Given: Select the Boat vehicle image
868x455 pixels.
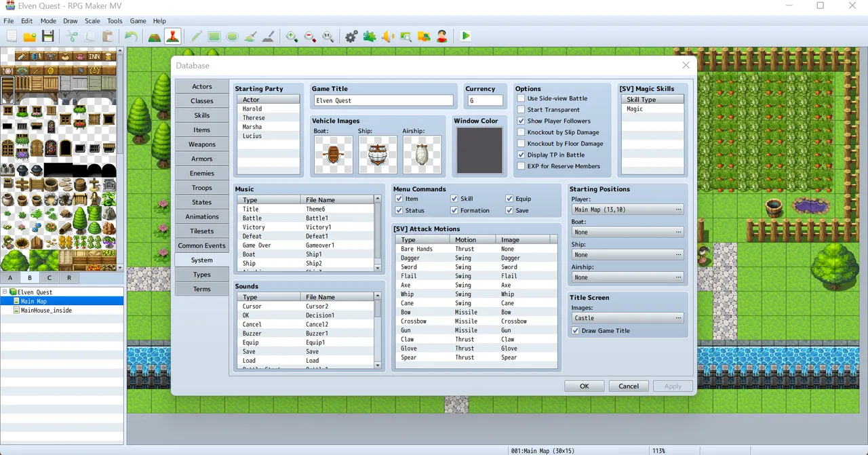Looking at the screenshot, I should [334, 155].
